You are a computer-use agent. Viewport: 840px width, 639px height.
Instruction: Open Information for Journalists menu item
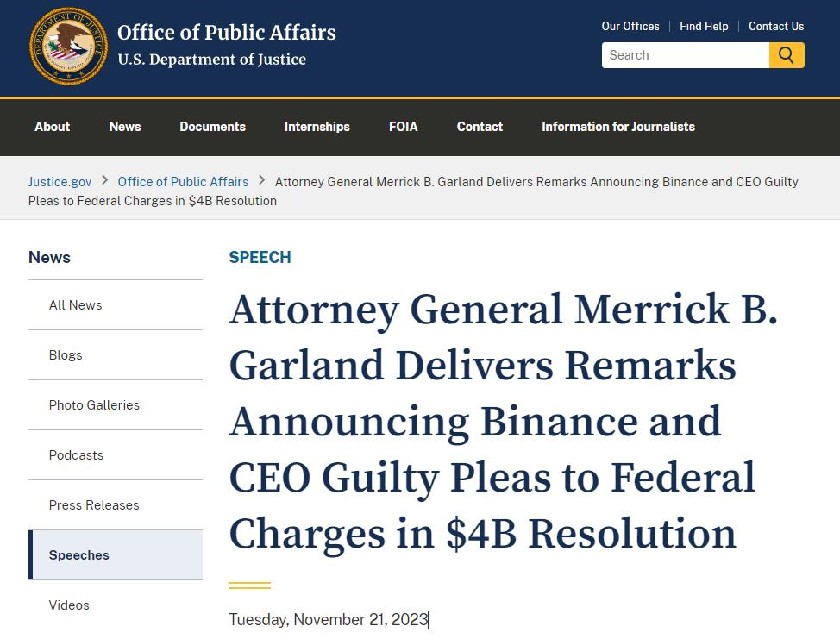[618, 127]
